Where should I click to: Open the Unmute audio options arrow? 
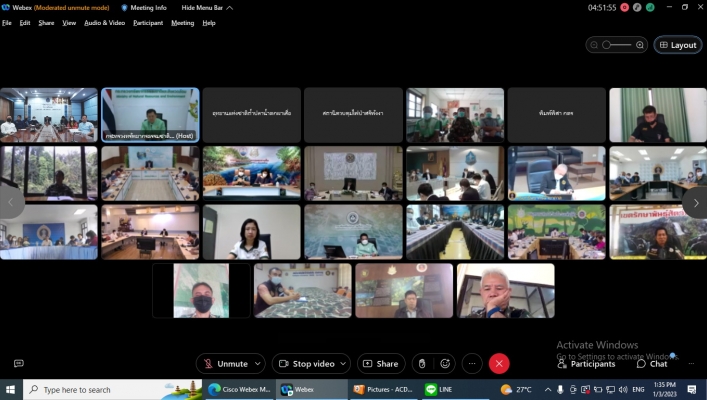pos(258,364)
